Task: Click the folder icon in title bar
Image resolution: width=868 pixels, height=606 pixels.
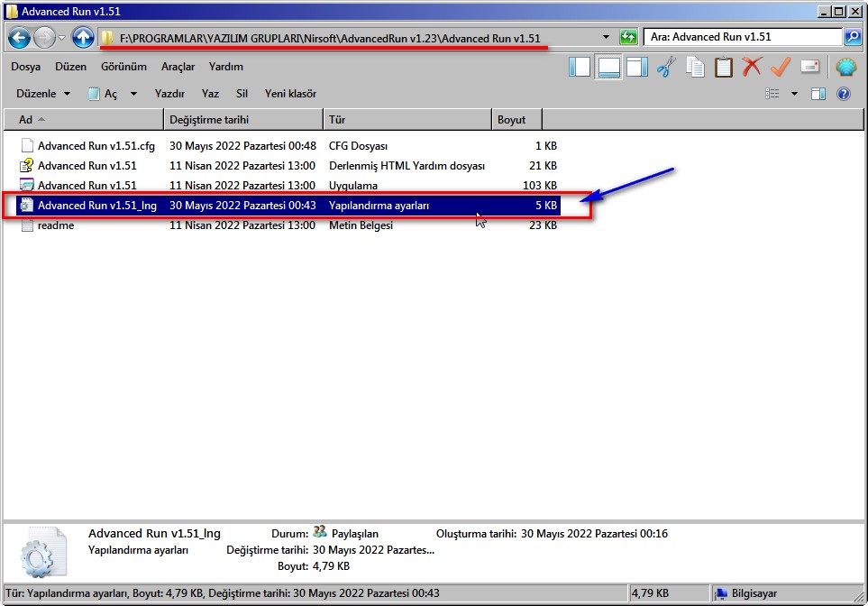Action: tap(12, 12)
